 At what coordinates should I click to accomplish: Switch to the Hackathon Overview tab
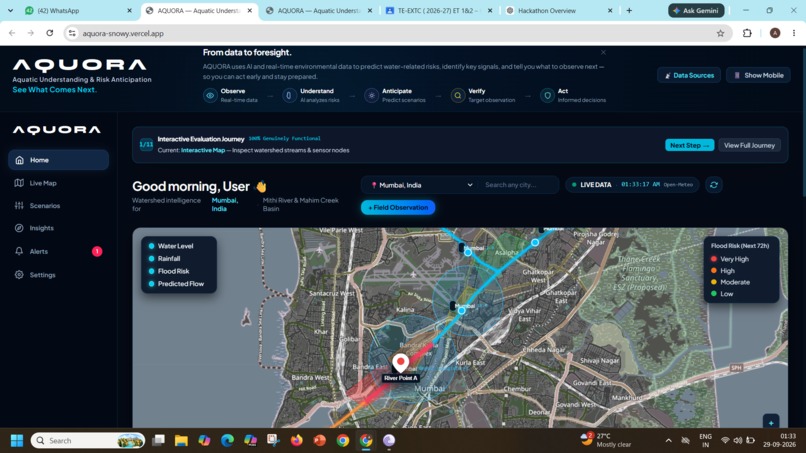tap(559, 10)
